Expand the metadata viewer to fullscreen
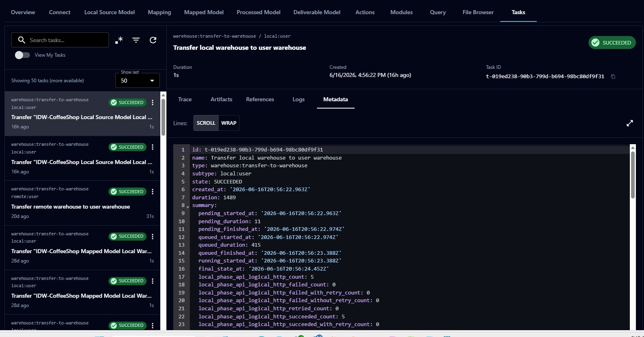This screenshot has width=644, height=337. (x=630, y=123)
